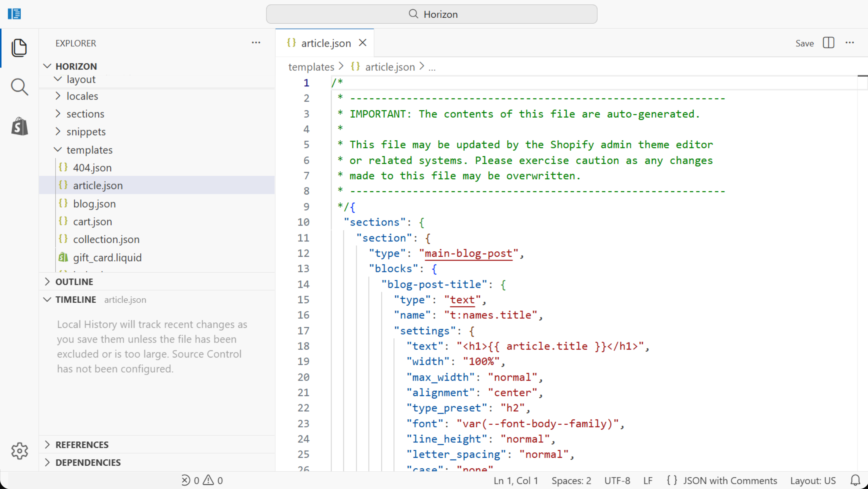868x489 pixels.
Task: Open the Manage settings gear
Action: 20,451
